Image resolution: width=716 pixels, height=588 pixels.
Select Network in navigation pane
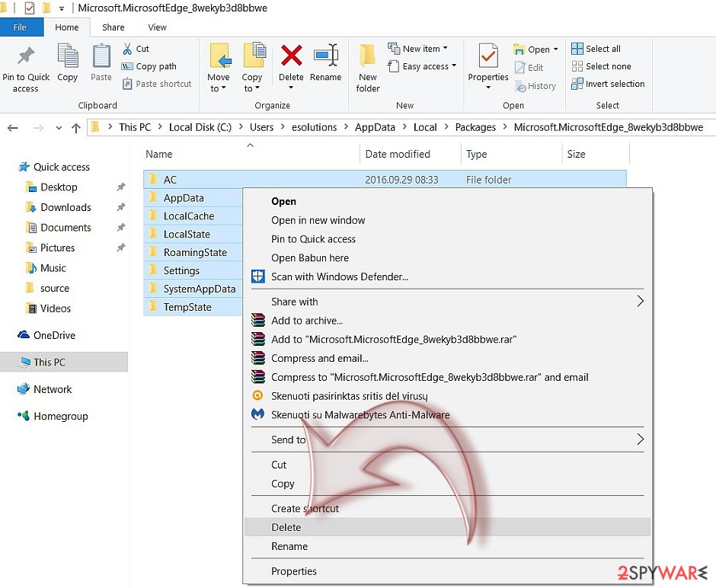44,389
